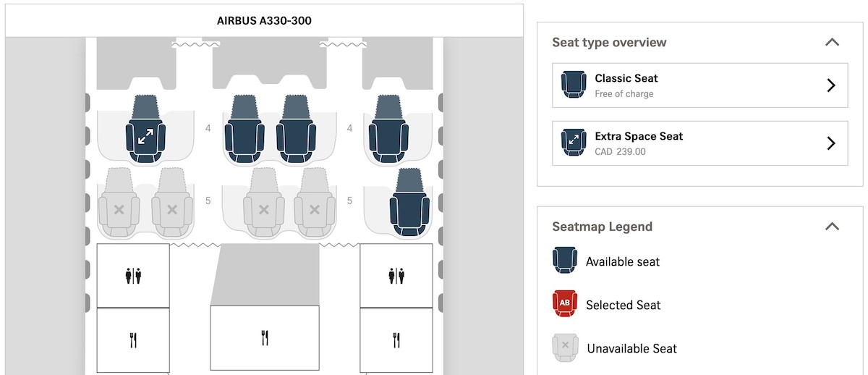Viewport: 868px width, 375px height.
Task: Collapse the Seatmap Legend panel
Action: [x=832, y=227]
